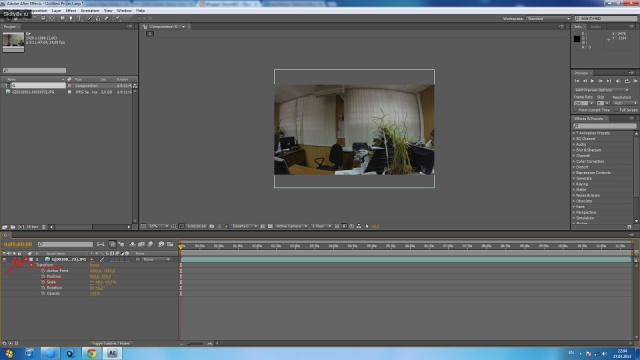The width and height of the screenshot is (640, 360).
Task: Select the Rectangle shape tool
Action: click(x=62, y=18)
